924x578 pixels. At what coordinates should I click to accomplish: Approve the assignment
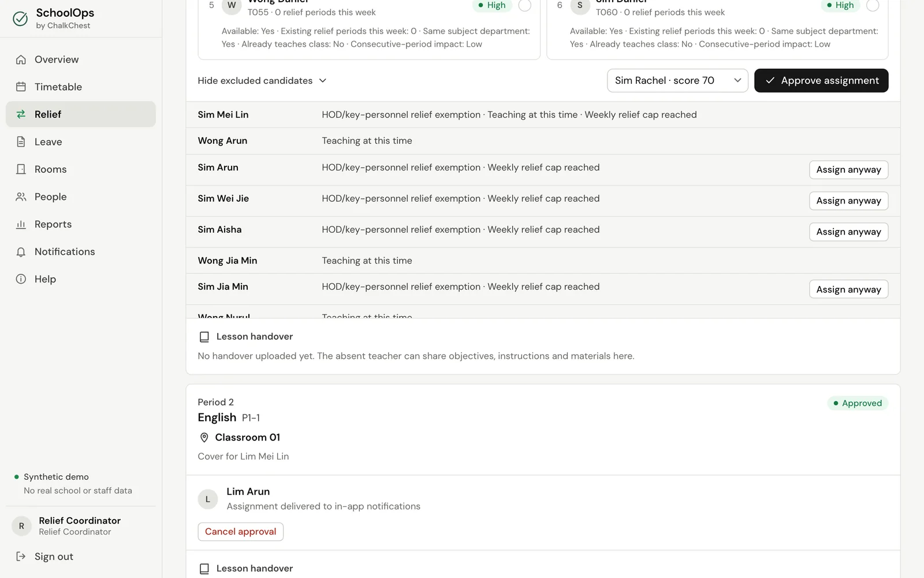click(821, 80)
